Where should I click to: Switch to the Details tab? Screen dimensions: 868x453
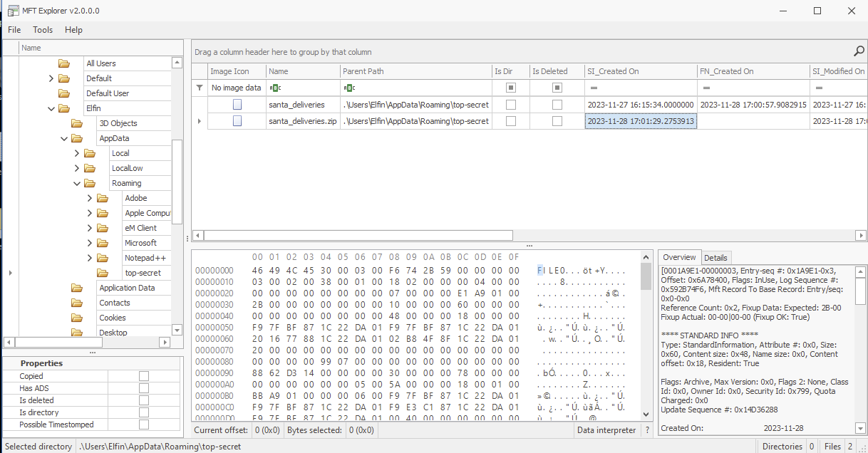[715, 258]
